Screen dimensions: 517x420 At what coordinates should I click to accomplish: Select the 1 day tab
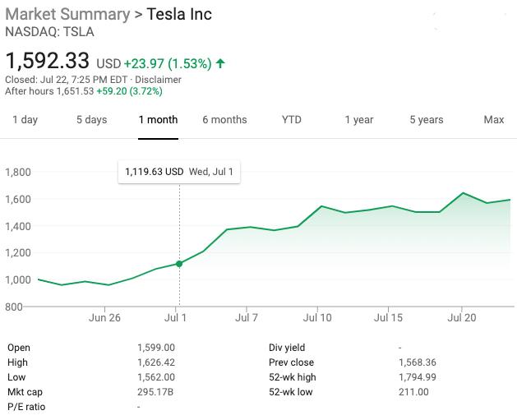tap(25, 120)
